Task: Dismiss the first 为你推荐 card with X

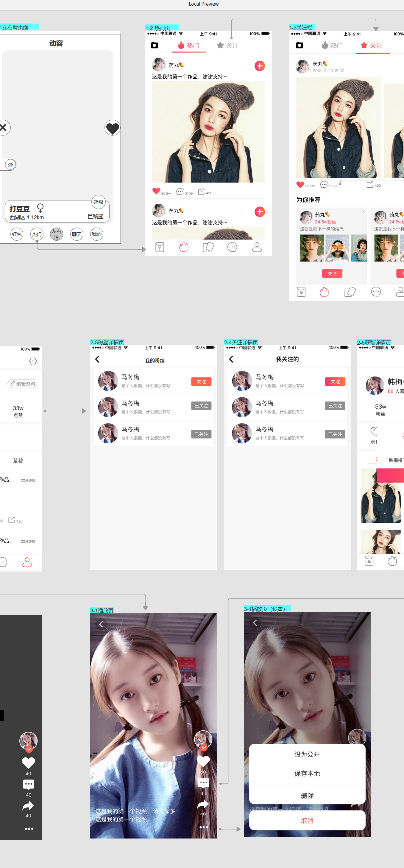Action: (x=363, y=211)
